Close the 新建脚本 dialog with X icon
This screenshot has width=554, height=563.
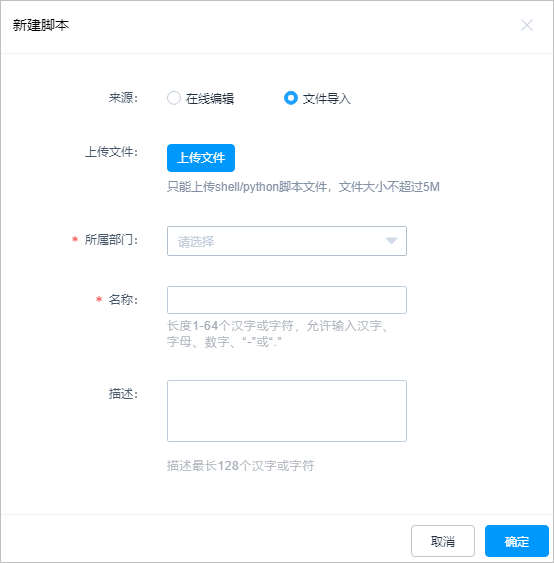(527, 25)
